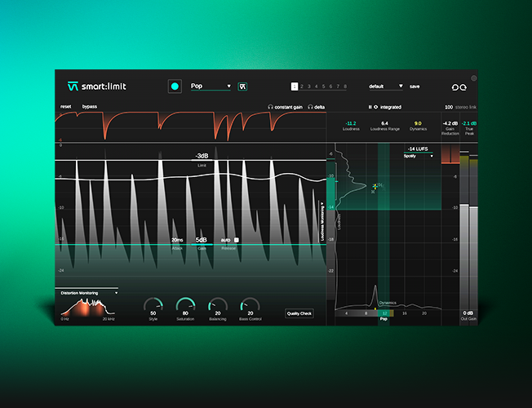Start learning with the cyan record button

(x=175, y=86)
